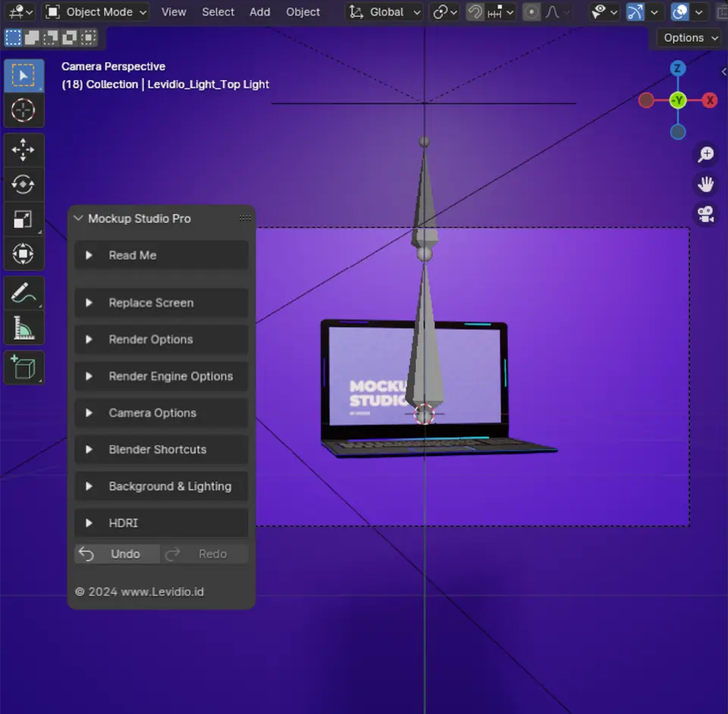Open the View menu
The width and height of the screenshot is (728, 714).
coord(174,12)
